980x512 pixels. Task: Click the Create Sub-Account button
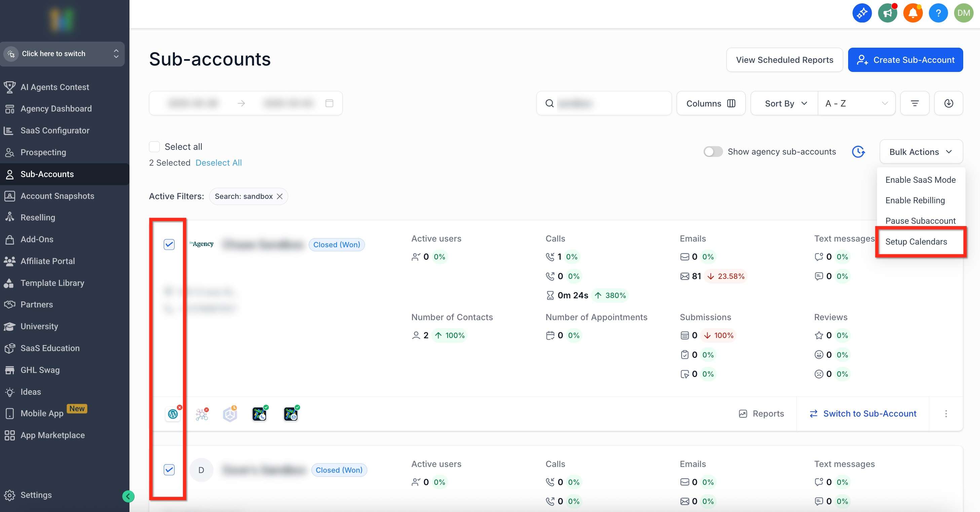coord(905,60)
